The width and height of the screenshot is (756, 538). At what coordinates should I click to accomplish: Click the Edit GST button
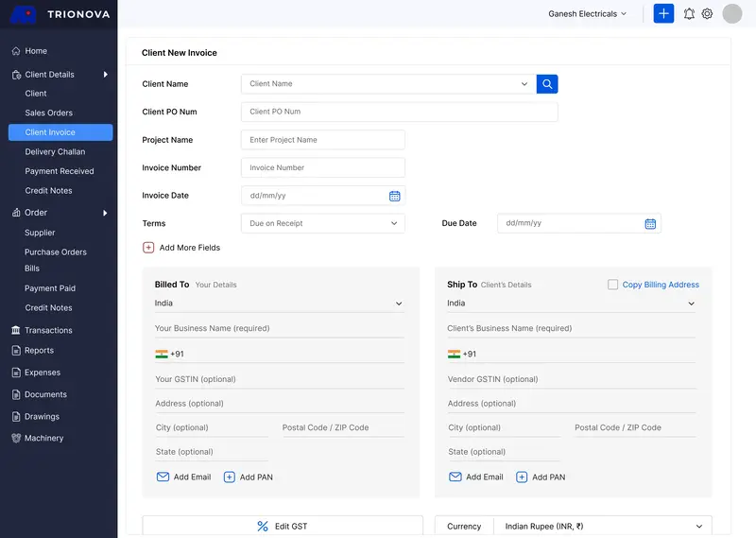(283, 527)
